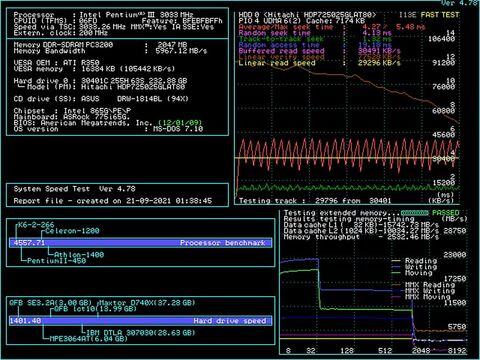Select the CD drive ASUS DRW-1814BL line

101,99
